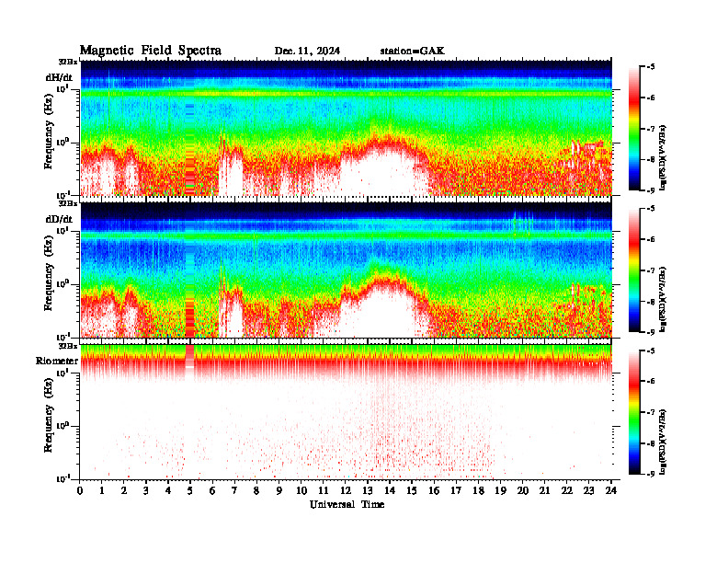
Task: Click hour "2" on the time axis
Action: click(x=123, y=490)
